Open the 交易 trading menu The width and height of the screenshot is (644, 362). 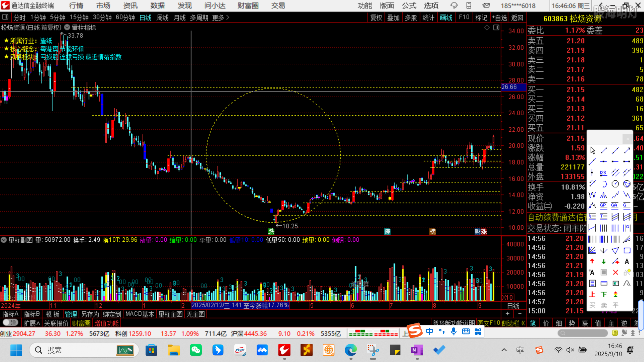[278, 6]
